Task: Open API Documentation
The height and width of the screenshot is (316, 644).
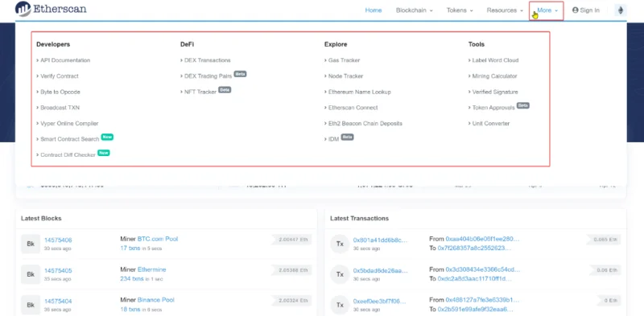Action: tap(65, 60)
